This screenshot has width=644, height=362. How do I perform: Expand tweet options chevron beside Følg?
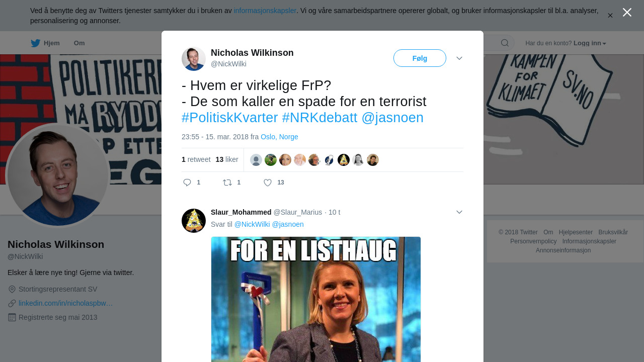point(459,58)
